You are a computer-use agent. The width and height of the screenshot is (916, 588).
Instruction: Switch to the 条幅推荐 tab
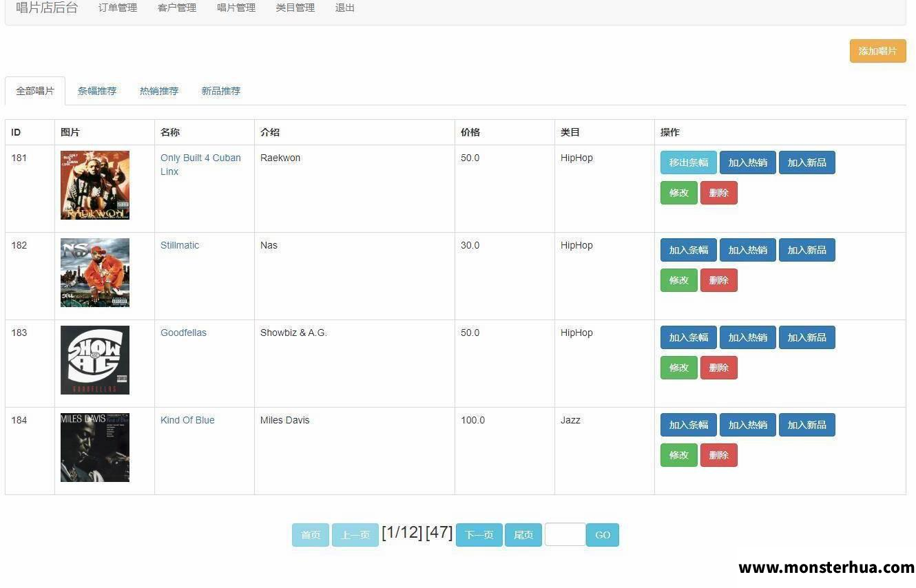coord(97,91)
